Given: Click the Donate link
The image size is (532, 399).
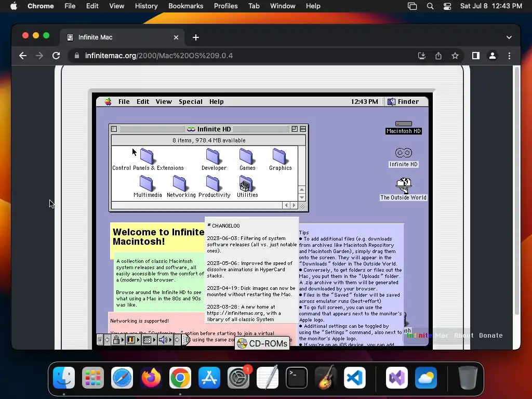Looking at the screenshot, I should (x=490, y=335).
